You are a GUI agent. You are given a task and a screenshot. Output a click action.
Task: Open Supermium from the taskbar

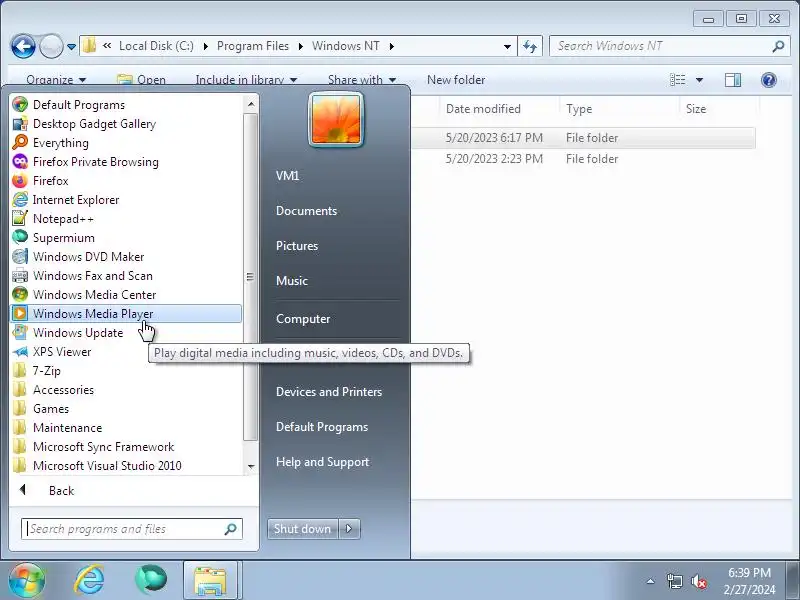coord(151,580)
